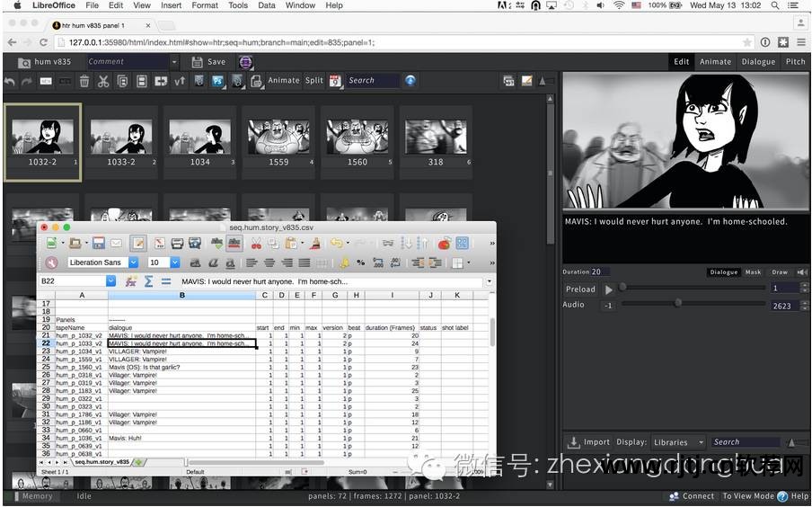Click the LibreOffice print icon
The height and width of the screenshot is (507, 812).
click(x=178, y=243)
